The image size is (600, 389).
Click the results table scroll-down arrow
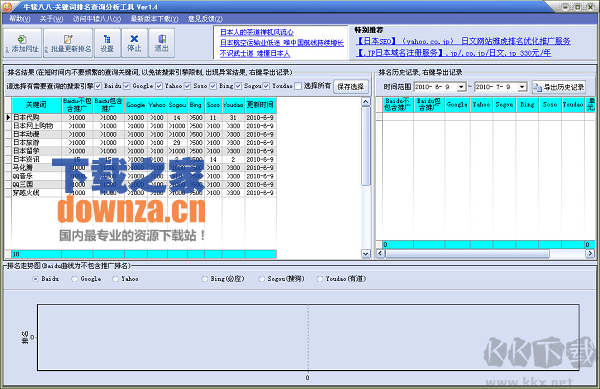(366, 254)
